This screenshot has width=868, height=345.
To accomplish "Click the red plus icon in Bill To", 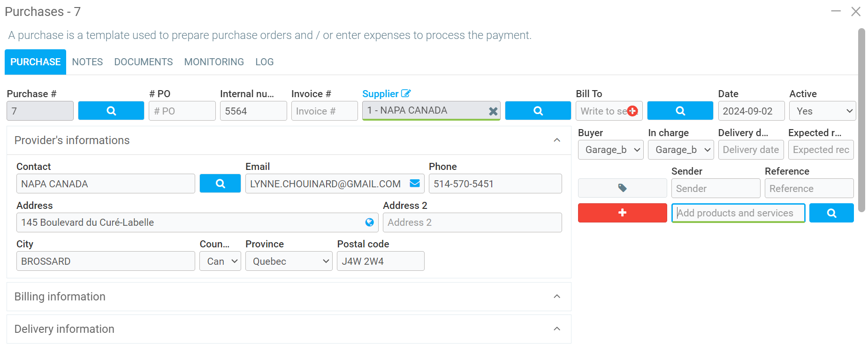I will 632,111.
